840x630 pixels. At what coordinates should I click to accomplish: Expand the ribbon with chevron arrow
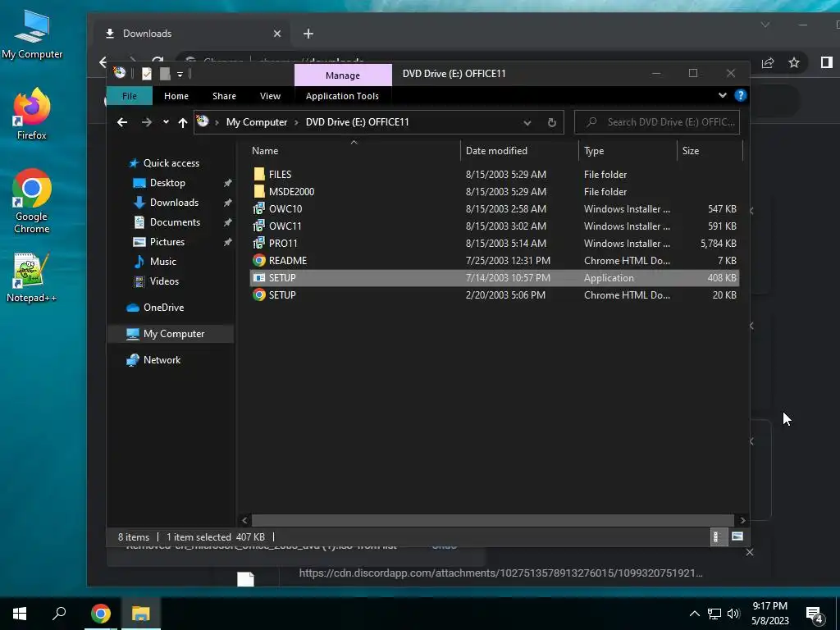tap(722, 95)
